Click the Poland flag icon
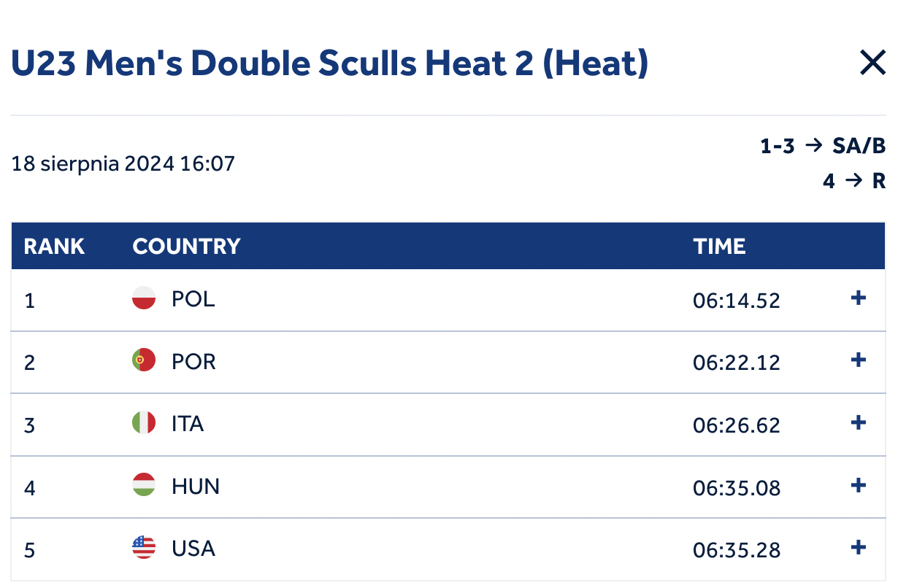This screenshot has height=588, width=898. (144, 298)
